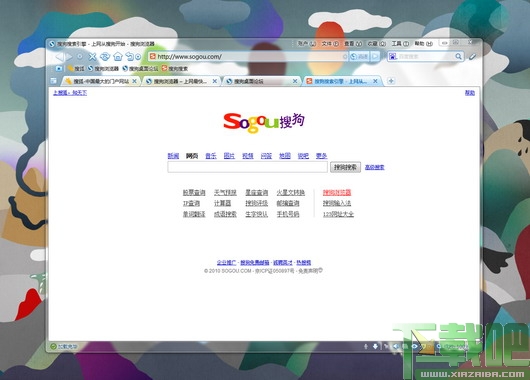This screenshot has width=530, height=380.
Task: Open the zoom level control in the status bar
Action: pyautogui.click(x=453, y=347)
